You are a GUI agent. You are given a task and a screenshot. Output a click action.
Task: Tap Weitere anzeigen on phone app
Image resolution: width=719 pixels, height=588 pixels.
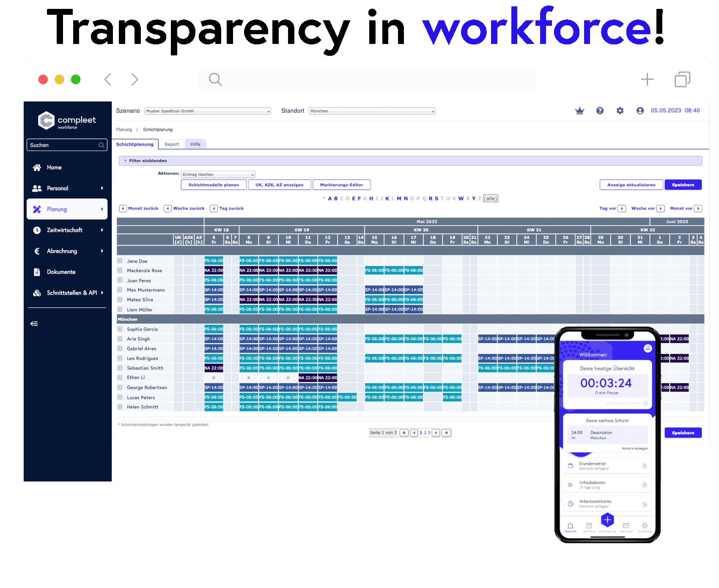click(x=634, y=449)
